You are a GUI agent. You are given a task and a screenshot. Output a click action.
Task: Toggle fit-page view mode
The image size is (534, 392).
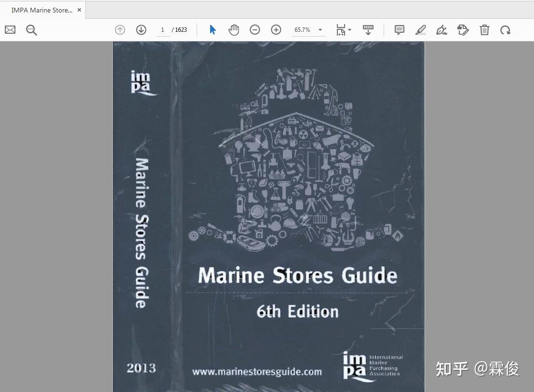[341, 29]
